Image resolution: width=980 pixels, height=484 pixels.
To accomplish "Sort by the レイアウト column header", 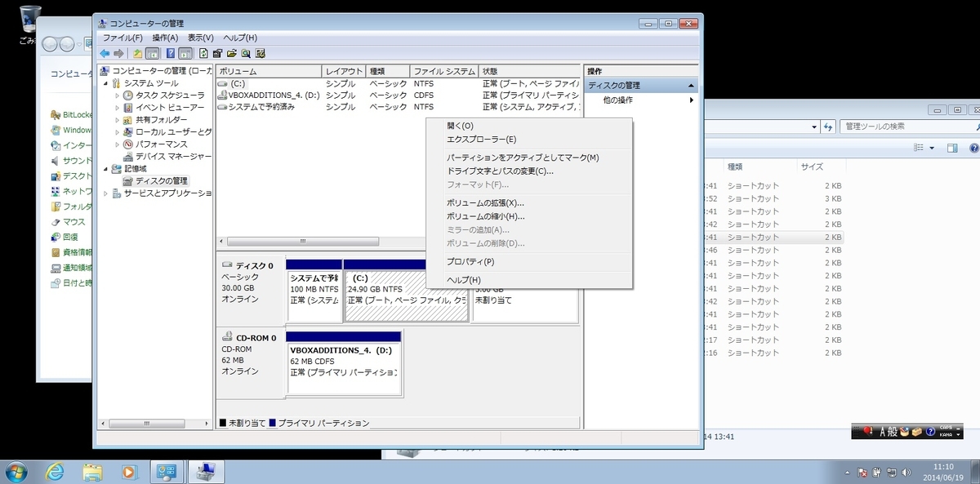I will (x=343, y=71).
